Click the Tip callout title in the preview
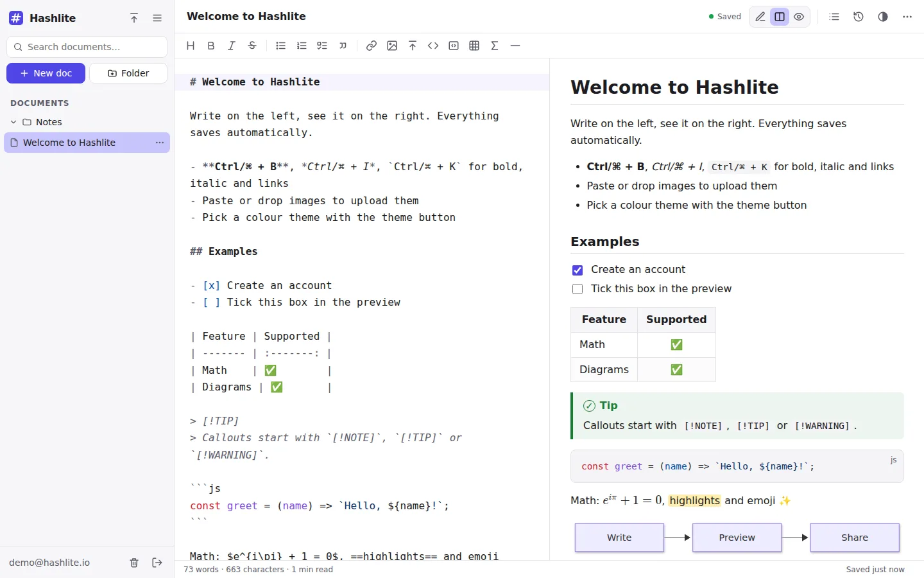924x578 pixels. click(x=601, y=406)
